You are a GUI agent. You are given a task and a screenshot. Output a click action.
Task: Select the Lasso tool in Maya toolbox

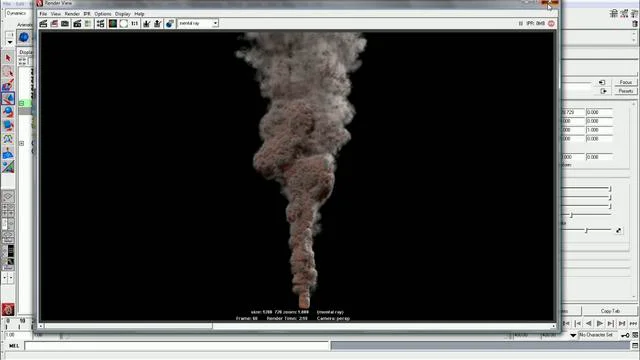[8, 72]
